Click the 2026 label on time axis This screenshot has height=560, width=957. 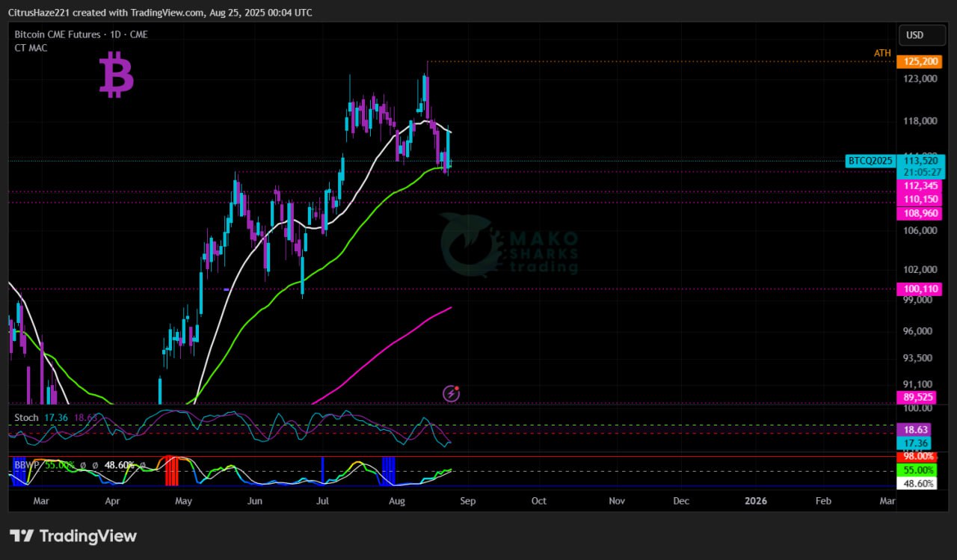757,501
